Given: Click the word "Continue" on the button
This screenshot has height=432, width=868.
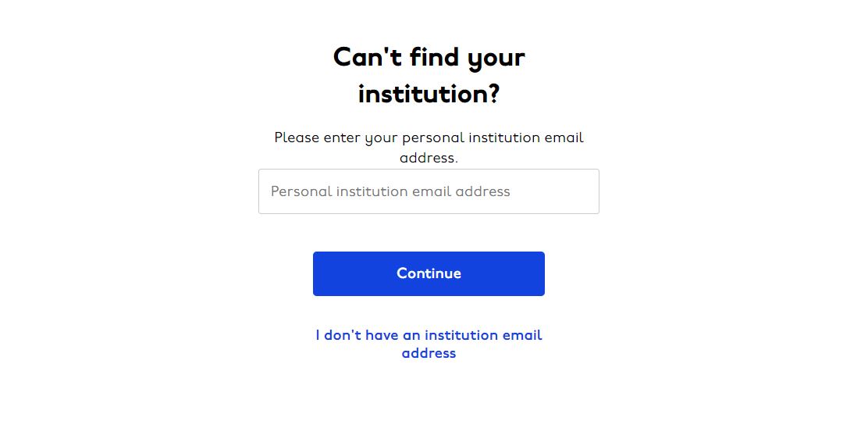Looking at the screenshot, I should [x=429, y=273].
